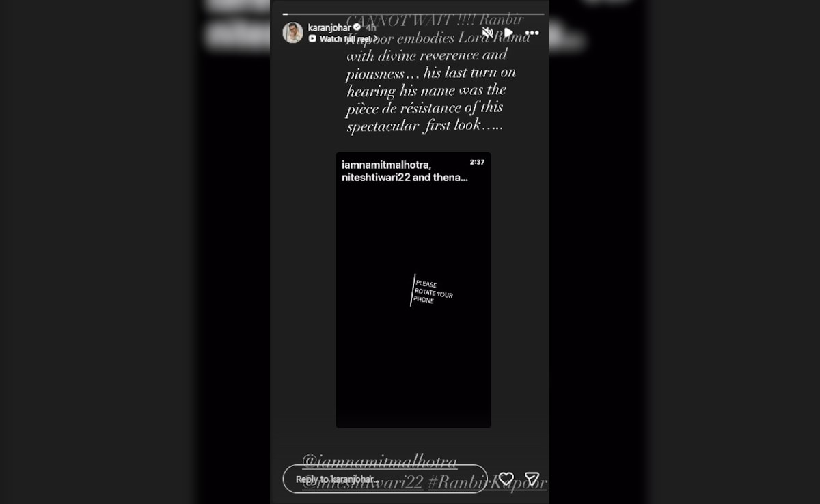Share the story via paper plane icon
The height and width of the screenshot is (504, 820).
(x=532, y=479)
